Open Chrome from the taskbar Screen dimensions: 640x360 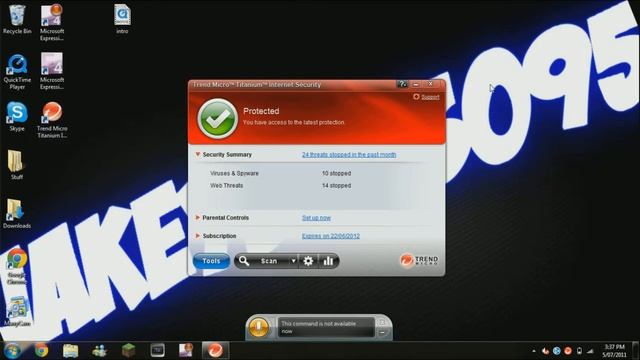(41, 351)
